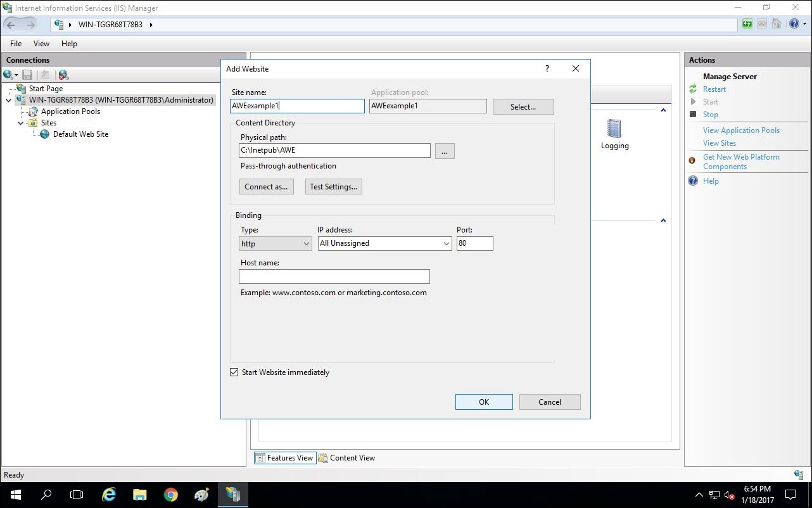Click the Stop loading icon in address bar
The width and height of the screenshot is (812, 508).
[x=761, y=24]
